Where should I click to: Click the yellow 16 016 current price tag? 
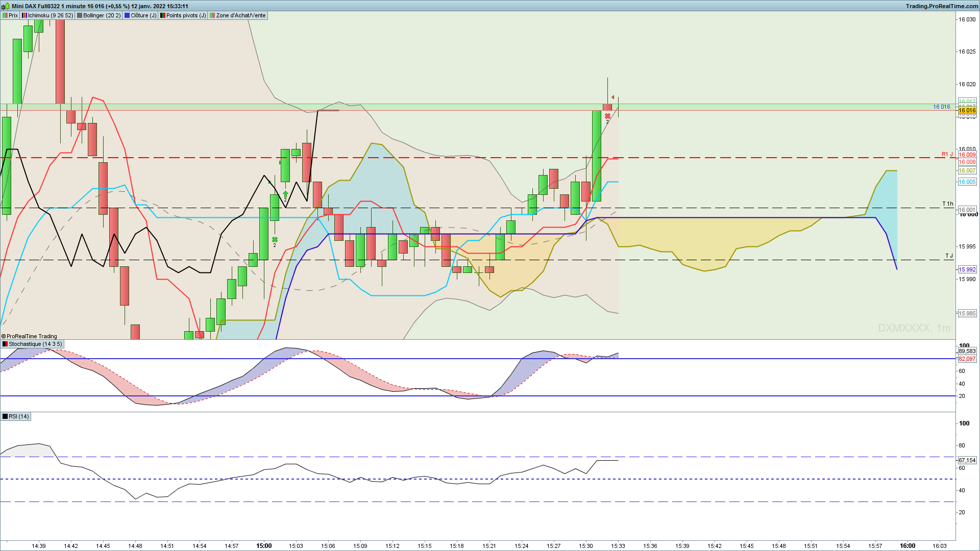pos(967,110)
